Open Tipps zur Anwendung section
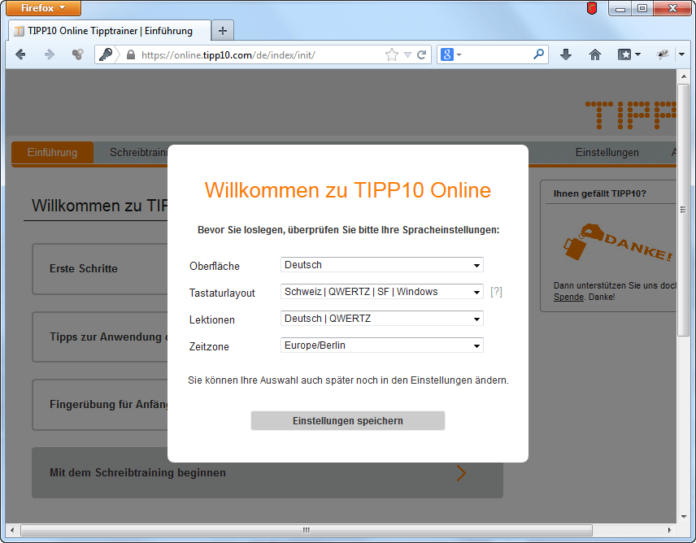696x543 pixels. [x=100, y=337]
